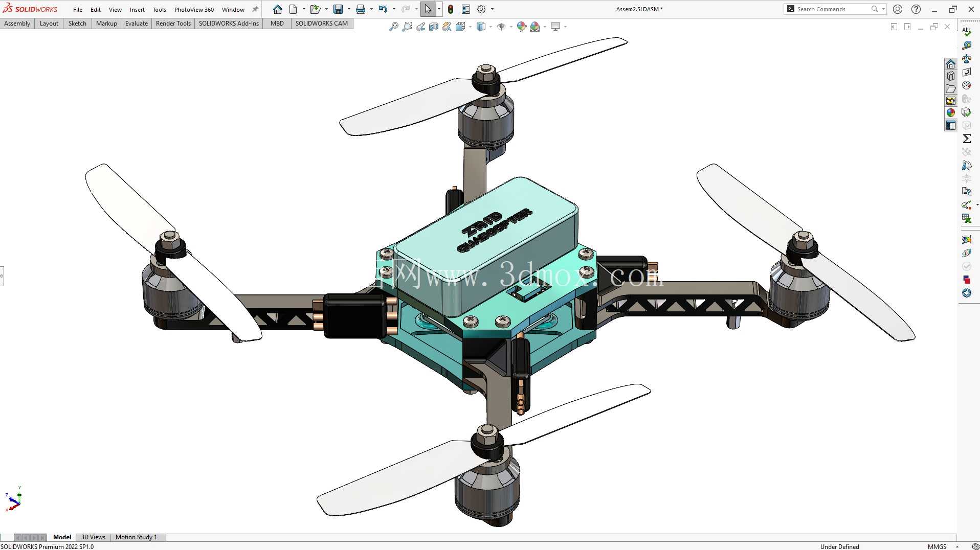The image size is (980, 550).
Task: Open the Window menu
Action: tap(233, 10)
